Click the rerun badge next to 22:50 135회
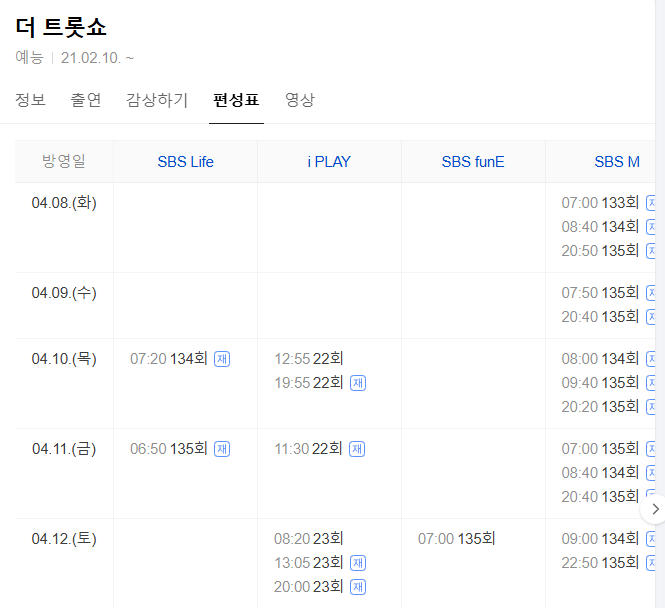 point(651,563)
